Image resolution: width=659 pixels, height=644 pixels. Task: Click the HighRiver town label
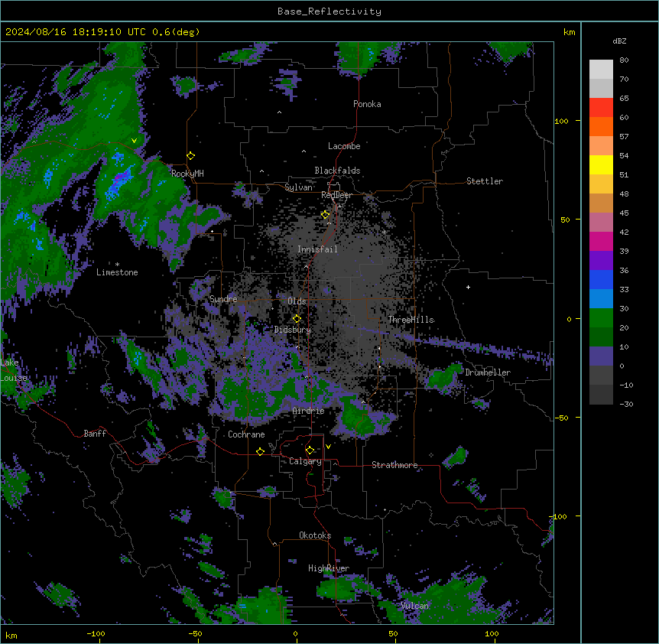(x=329, y=568)
